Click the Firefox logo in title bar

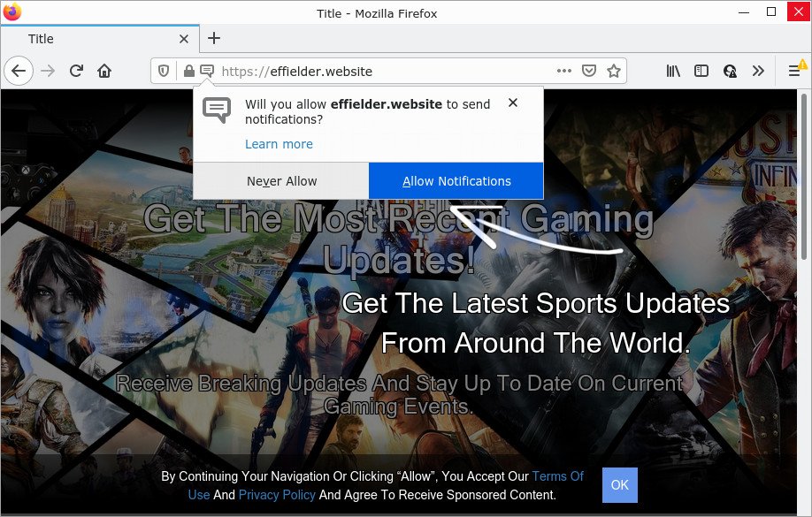pyautogui.click(x=11, y=11)
